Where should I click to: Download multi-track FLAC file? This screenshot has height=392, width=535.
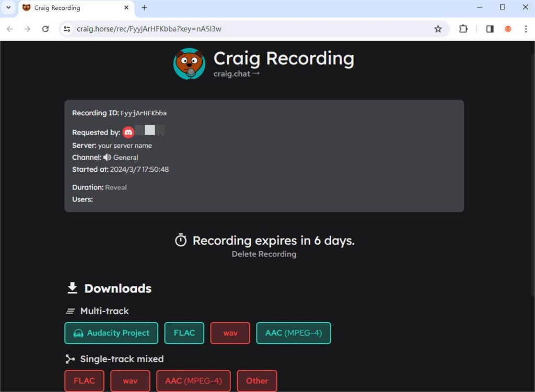184,333
